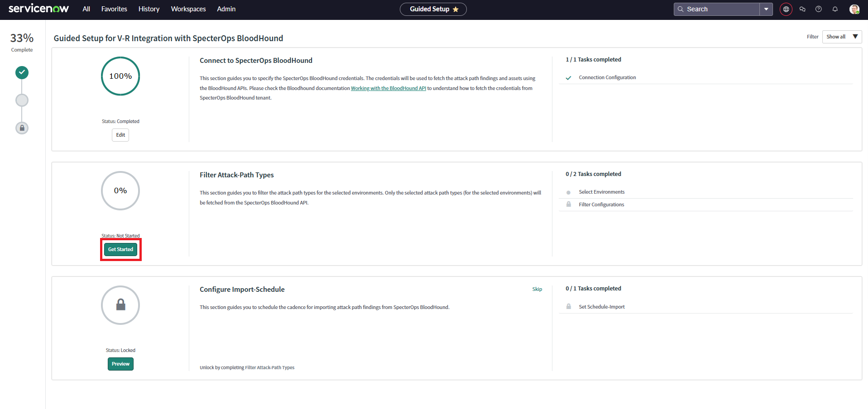The image size is (868, 409).
Task: Open the History menu
Action: tap(149, 9)
